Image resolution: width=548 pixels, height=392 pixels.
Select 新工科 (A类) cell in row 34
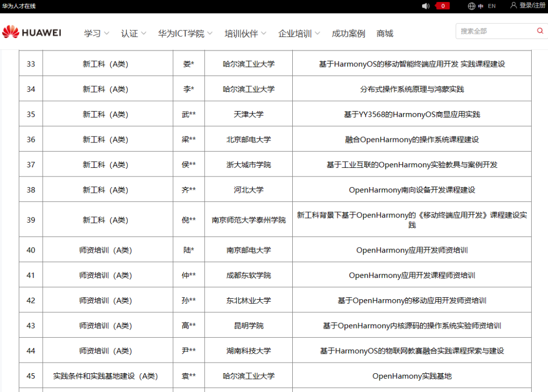click(x=108, y=89)
